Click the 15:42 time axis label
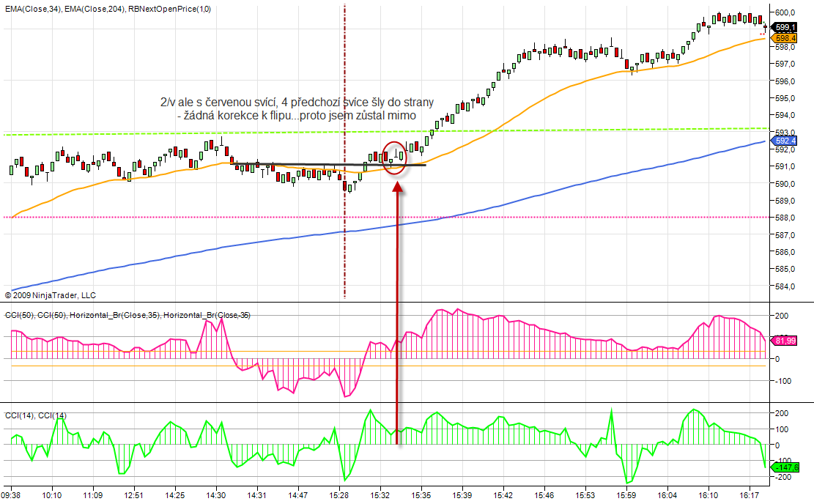The width and height of the screenshot is (814, 504). point(503,495)
